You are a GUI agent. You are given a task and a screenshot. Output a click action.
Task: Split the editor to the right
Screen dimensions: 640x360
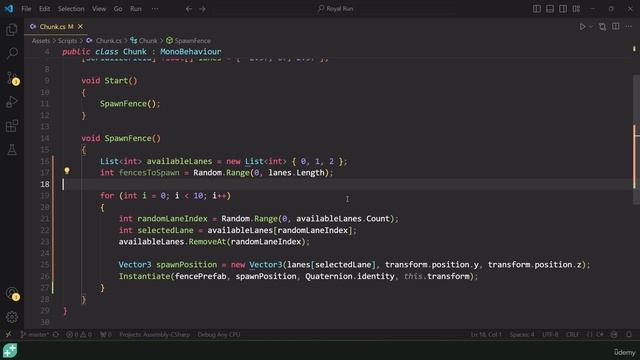point(616,27)
